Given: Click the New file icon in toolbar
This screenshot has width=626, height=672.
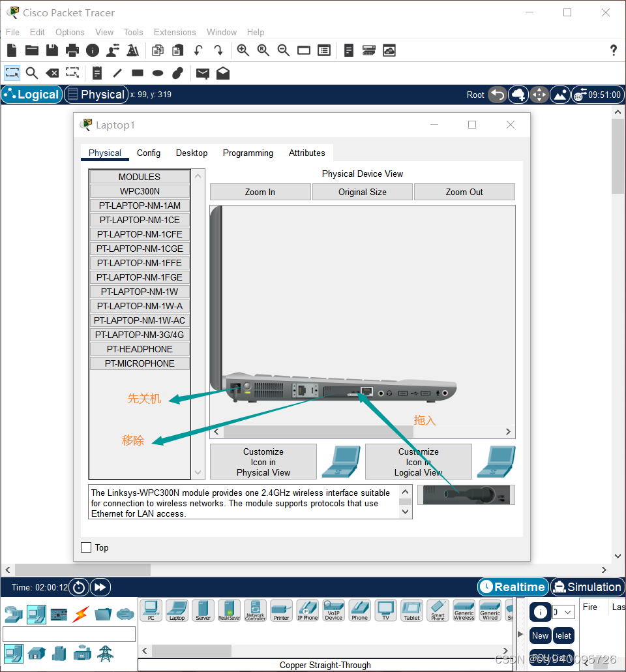Looking at the screenshot, I should click(12, 51).
